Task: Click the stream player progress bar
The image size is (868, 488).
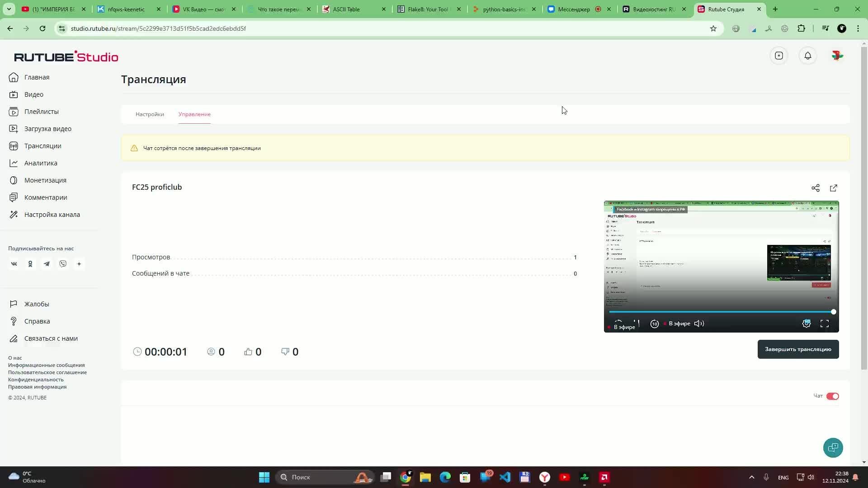Action: [x=721, y=312]
